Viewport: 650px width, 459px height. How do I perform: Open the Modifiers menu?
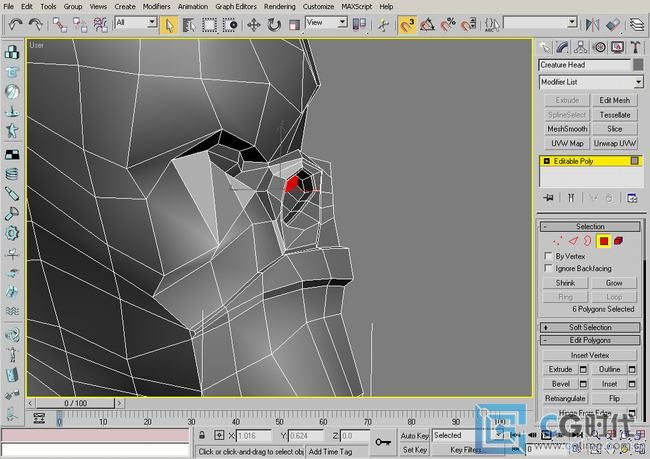click(156, 7)
